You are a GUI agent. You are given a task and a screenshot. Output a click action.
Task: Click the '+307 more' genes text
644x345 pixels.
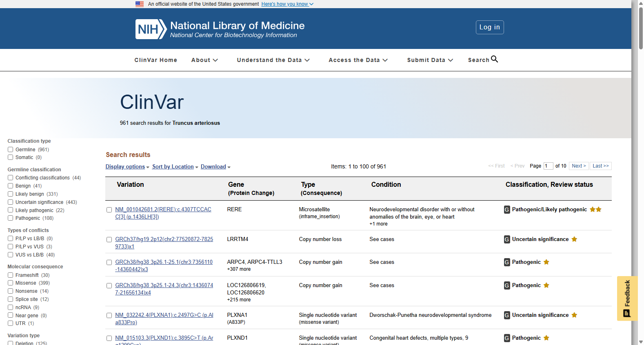[239, 269]
